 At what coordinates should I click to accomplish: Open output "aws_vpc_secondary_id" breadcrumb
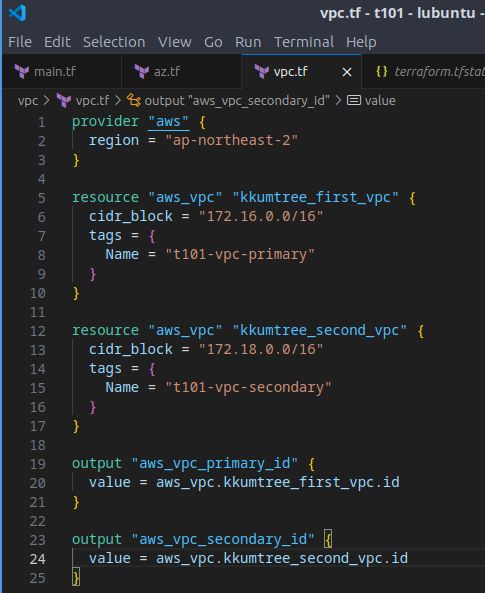(x=237, y=101)
